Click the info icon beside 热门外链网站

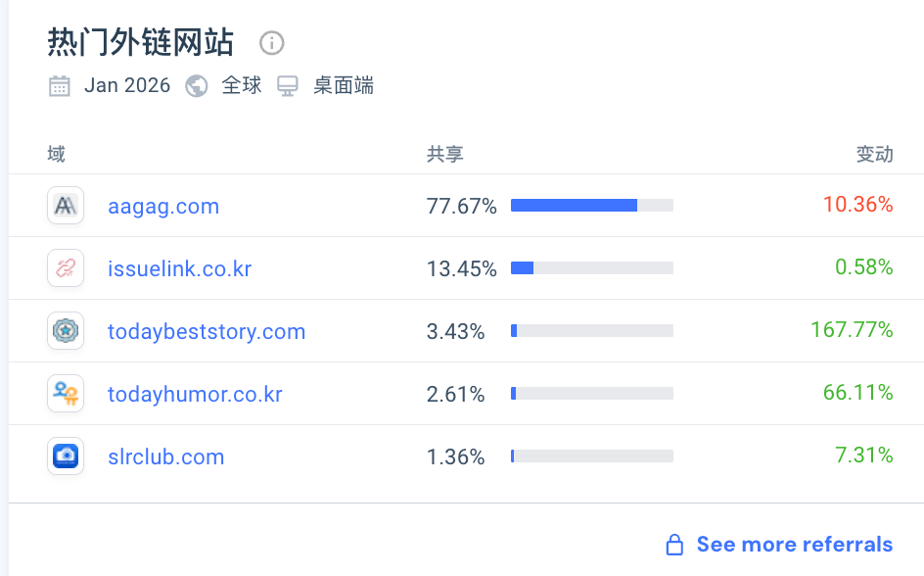(271, 43)
